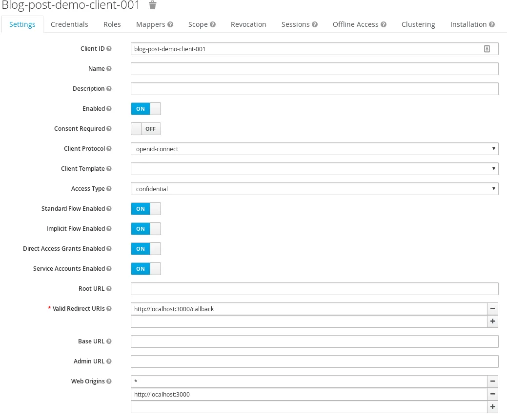Click help icon beside Service Accounts Enabled
The image size is (507, 420).
pyautogui.click(x=109, y=269)
